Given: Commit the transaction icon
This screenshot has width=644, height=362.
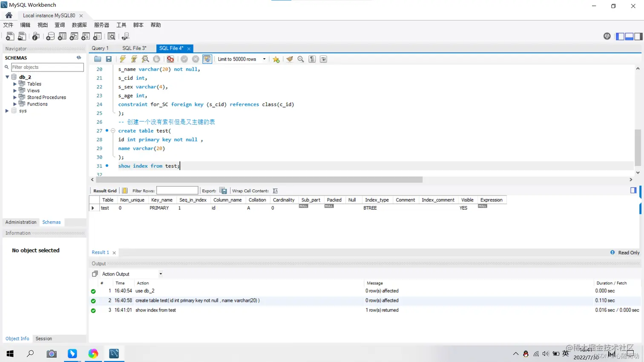Looking at the screenshot, I should (x=184, y=59).
